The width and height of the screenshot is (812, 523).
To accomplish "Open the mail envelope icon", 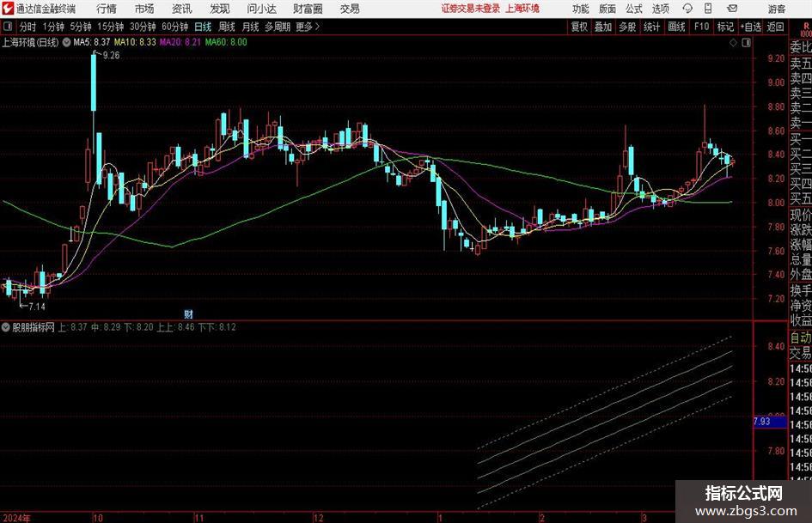I will tap(732, 9).
